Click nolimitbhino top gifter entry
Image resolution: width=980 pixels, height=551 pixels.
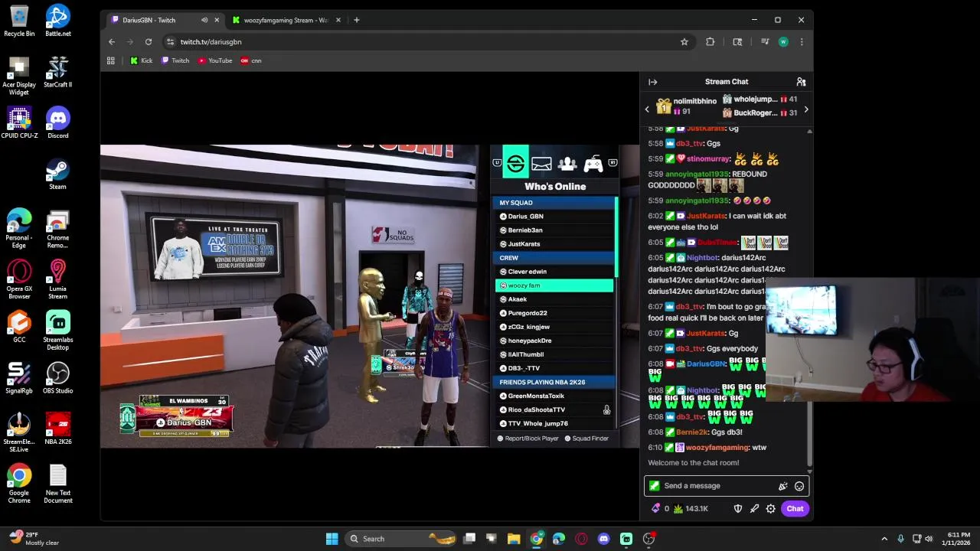687,106
